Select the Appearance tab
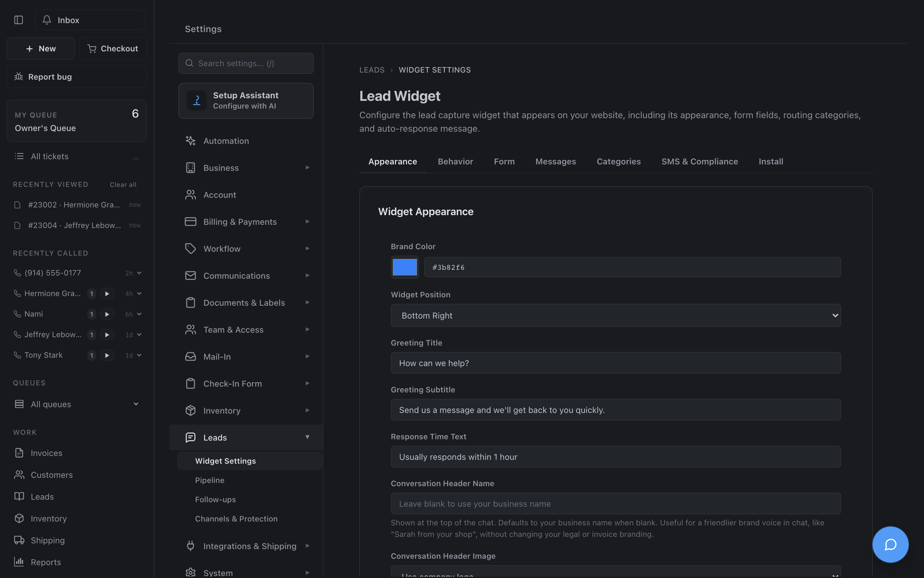This screenshot has height=578, width=924. (x=392, y=161)
